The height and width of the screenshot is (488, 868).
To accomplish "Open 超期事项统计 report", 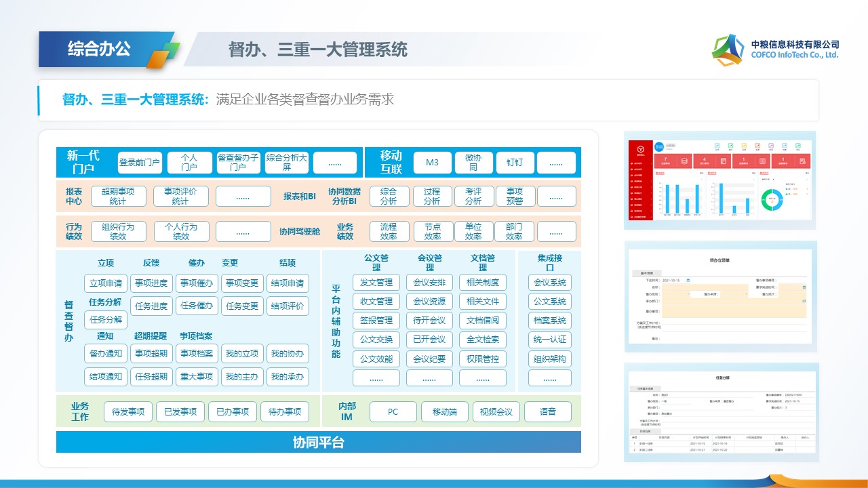I will [118, 197].
